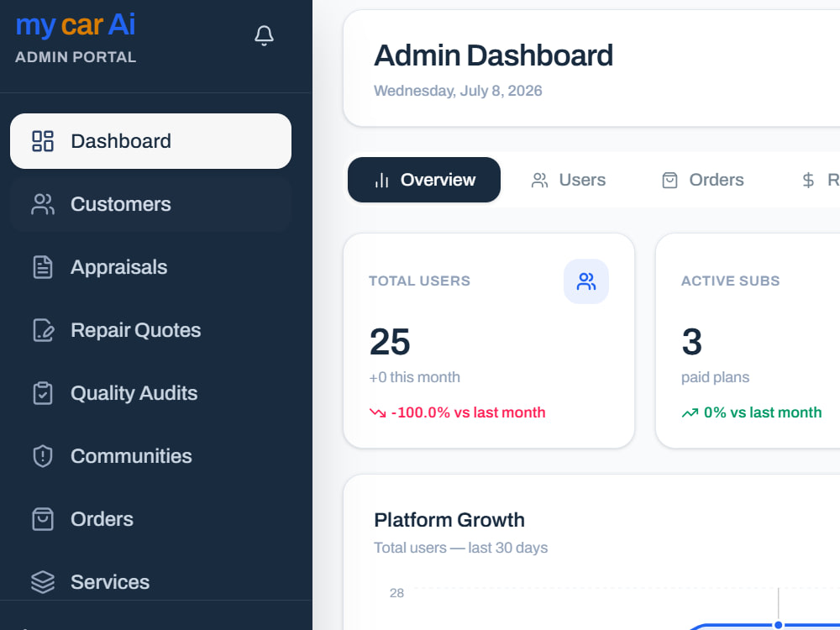Click the Active Subs count 3

pos(692,342)
